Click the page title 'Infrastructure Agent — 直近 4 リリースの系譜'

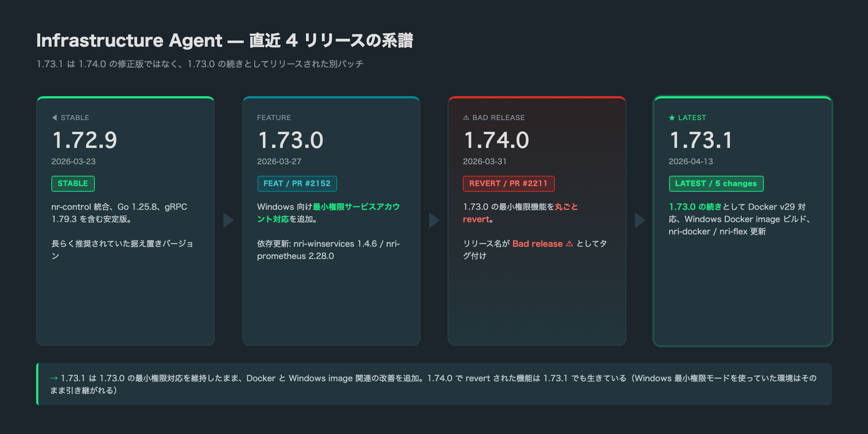225,41
